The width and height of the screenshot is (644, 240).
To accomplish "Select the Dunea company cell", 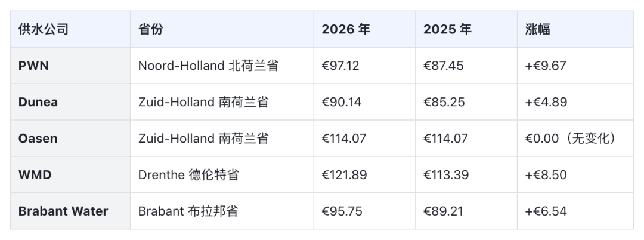I will 38,102.
